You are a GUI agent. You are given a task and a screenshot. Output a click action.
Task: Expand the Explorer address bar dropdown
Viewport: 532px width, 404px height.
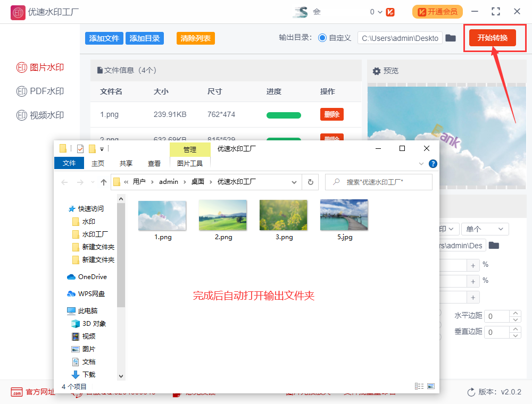(x=294, y=181)
